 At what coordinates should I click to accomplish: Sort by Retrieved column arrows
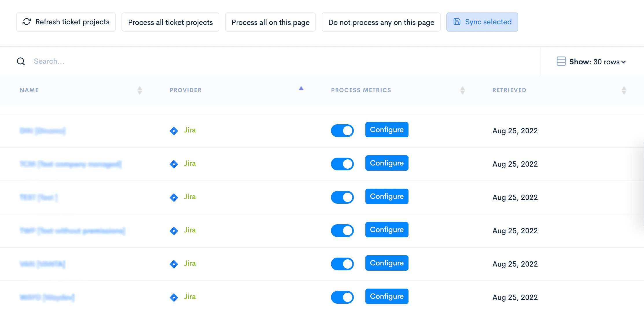(x=624, y=90)
